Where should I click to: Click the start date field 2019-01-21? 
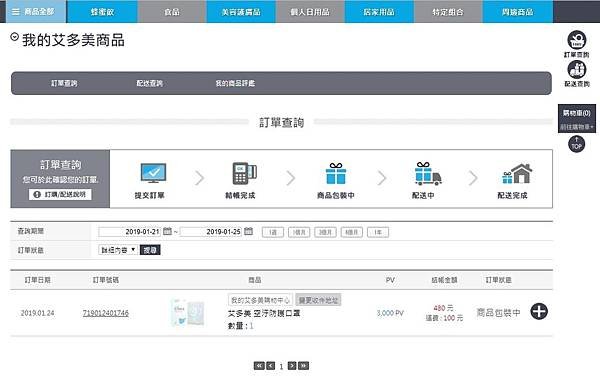pos(129,231)
